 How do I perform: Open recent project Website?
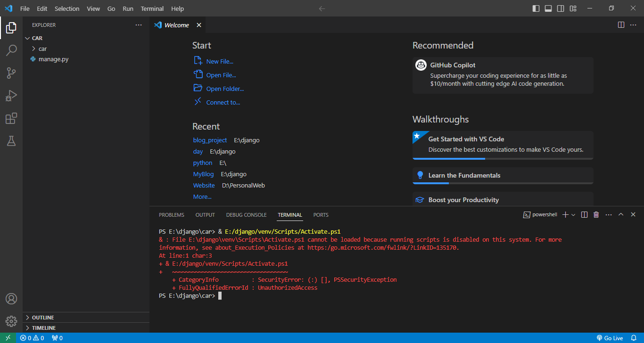[x=204, y=185]
